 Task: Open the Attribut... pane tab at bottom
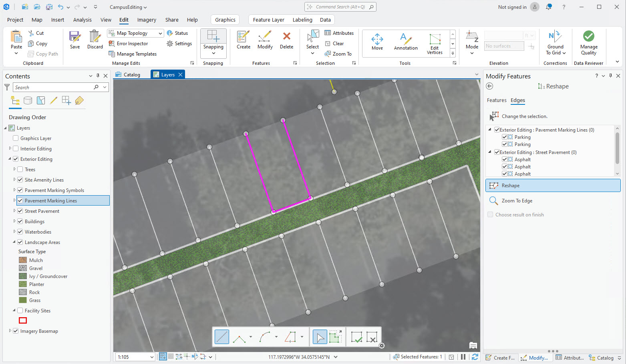tap(570, 358)
